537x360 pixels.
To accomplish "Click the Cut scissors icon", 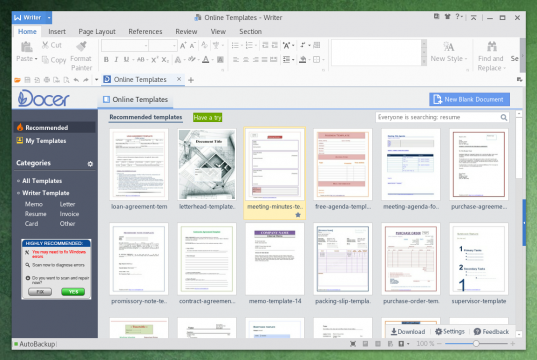I will [45, 45].
